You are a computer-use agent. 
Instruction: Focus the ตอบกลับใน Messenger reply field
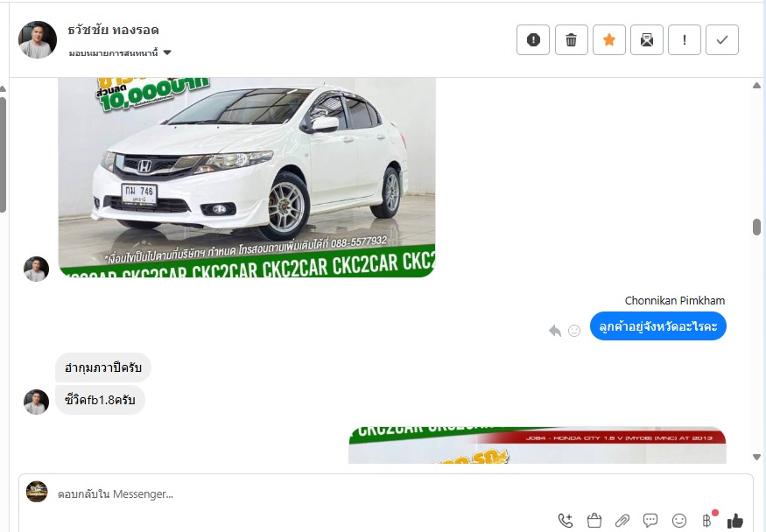(386, 493)
